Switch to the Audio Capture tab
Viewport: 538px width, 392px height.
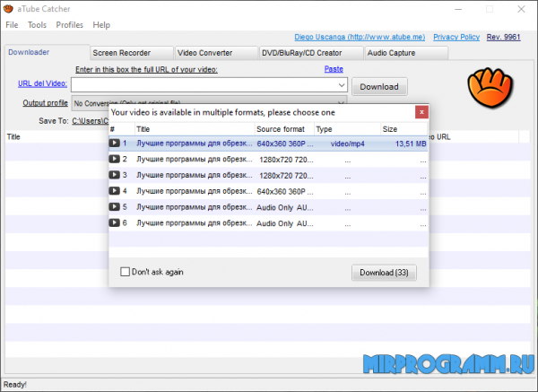tap(406, 53)
